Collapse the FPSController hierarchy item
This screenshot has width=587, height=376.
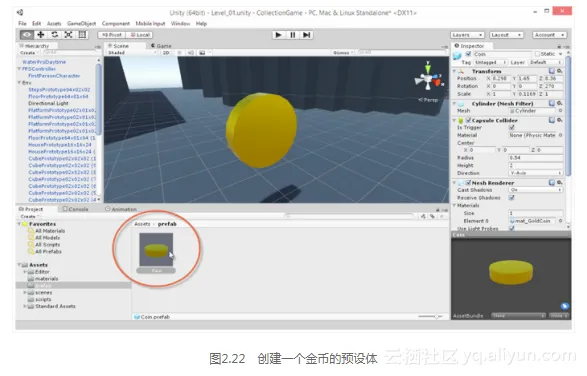point(19,69)
